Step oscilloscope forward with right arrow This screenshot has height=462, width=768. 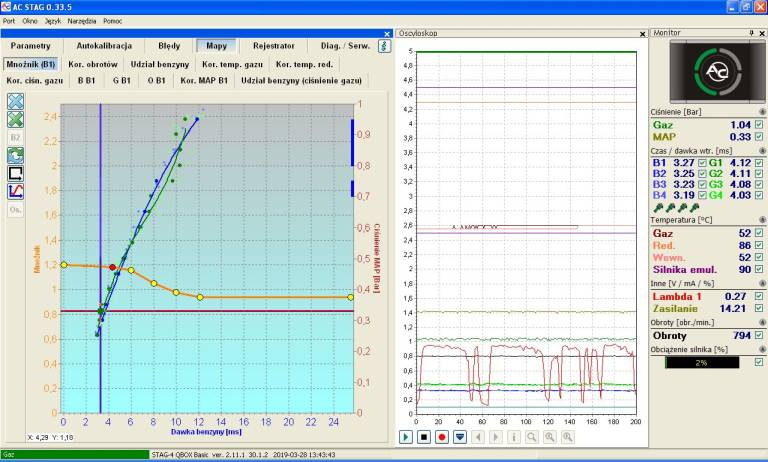[496, 437]
